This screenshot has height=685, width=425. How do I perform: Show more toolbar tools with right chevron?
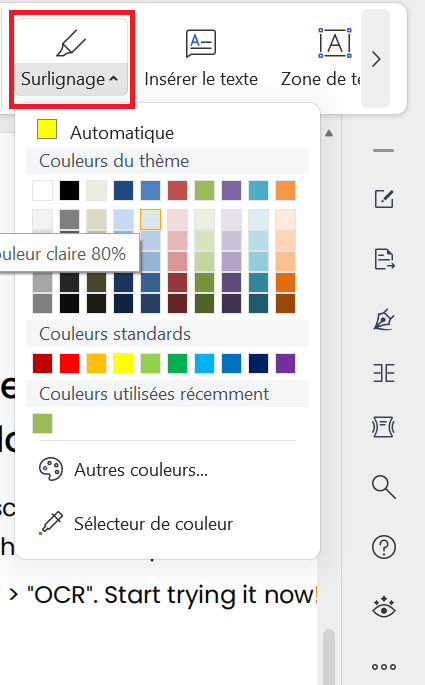[x=376, y=59]
